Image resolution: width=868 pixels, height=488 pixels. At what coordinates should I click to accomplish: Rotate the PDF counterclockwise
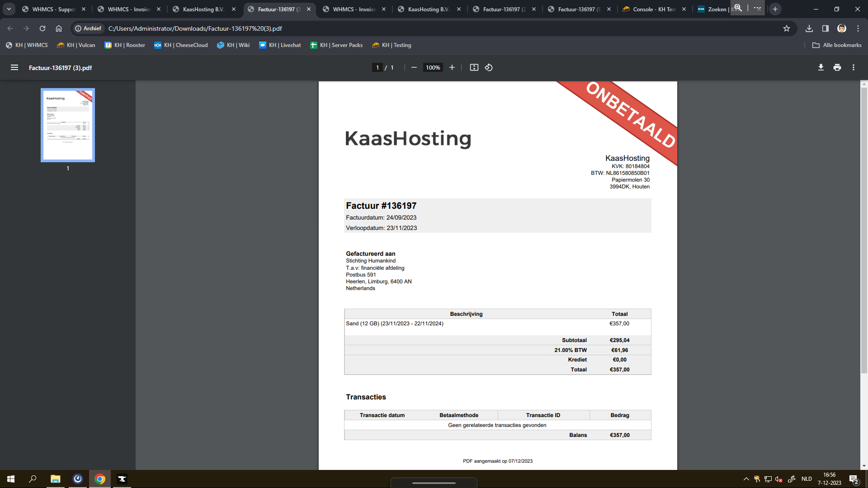click(x=489, y=67)
